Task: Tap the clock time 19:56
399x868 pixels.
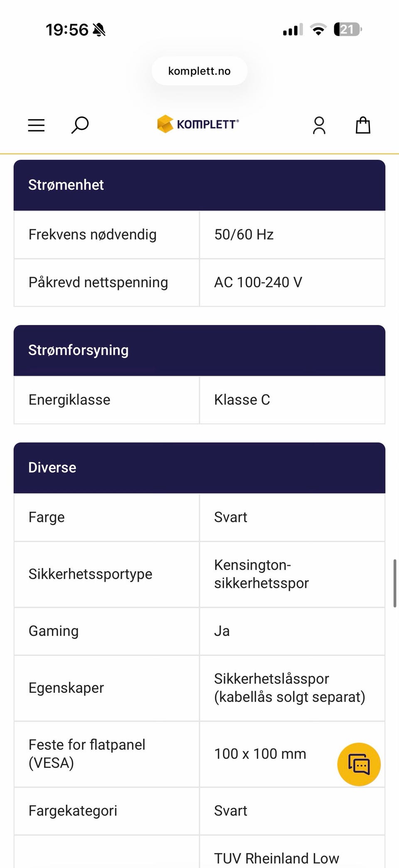Action: pyautogui.click(x=67, y=30)
